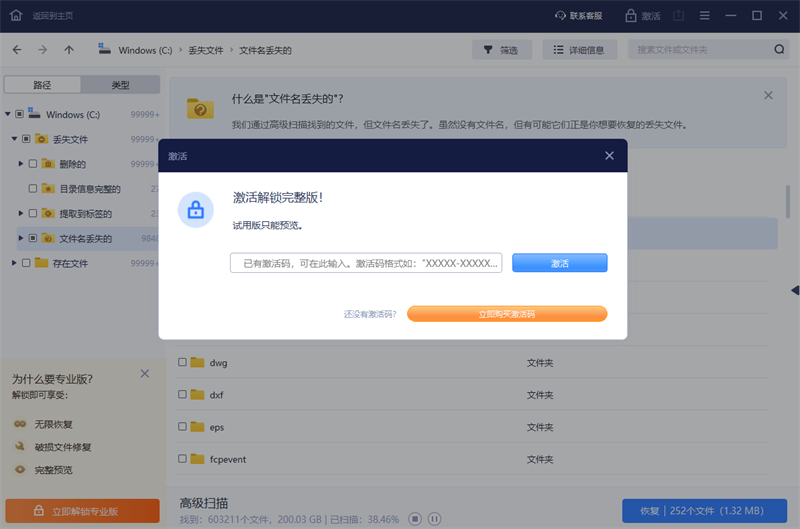The image size is (800, 529).
Task: Select 丢失文件 in breadcrumb path
Action: pyautogui.click(x=206, y=50)
